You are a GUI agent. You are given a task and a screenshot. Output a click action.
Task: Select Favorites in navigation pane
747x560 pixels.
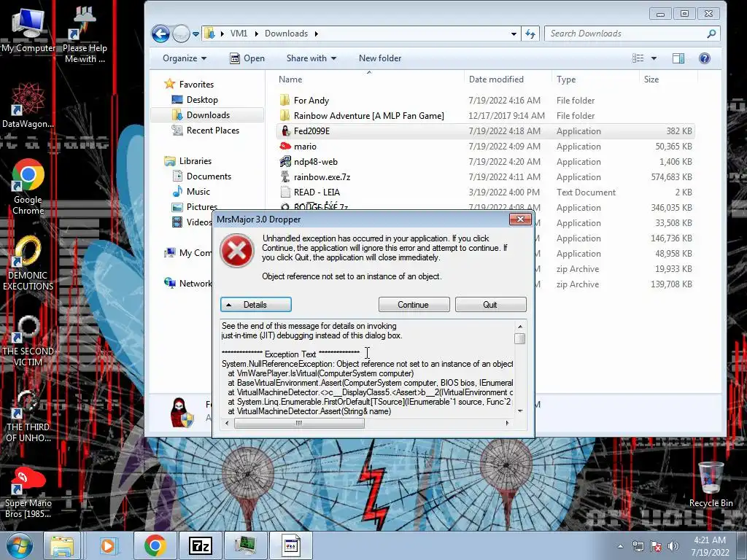pos(189,85)
